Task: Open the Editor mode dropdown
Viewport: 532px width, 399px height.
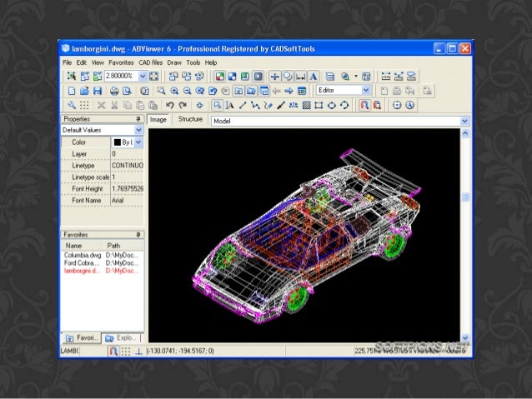Action: coord(366,90)
